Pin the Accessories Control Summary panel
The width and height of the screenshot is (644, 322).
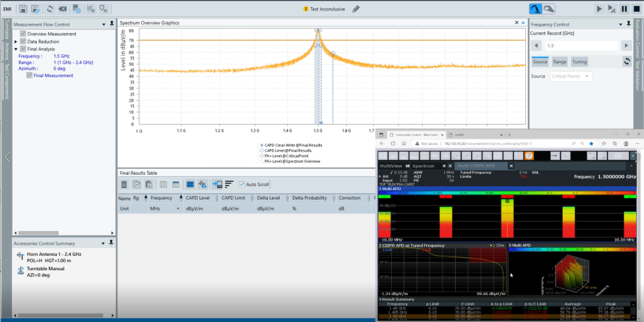[x=112, y=243]
